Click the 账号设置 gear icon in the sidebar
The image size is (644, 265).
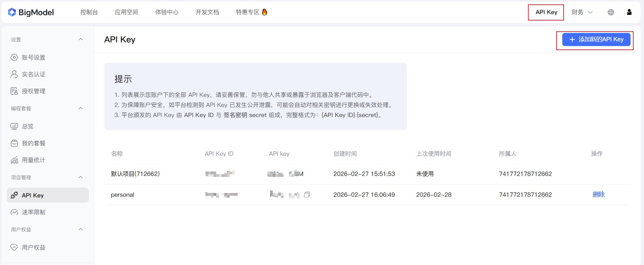[x=14, y=58]
